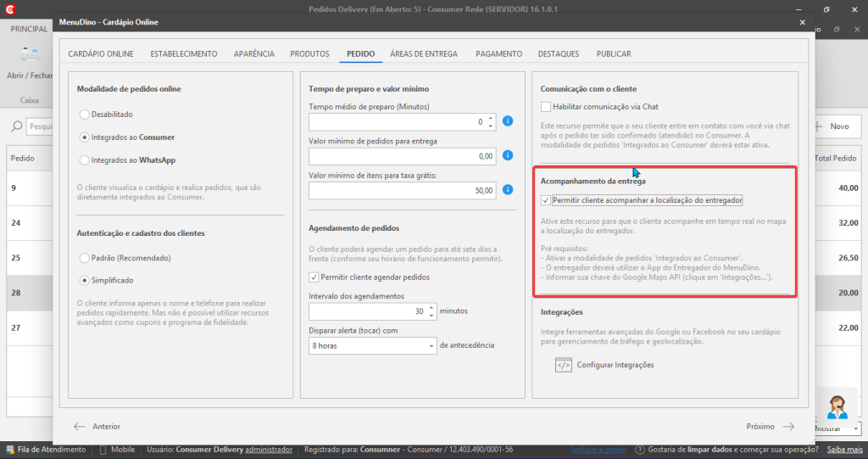Click info icon beside Valor mínimo de pedidos
Screen dimensions: 868x459
[508, 155]
